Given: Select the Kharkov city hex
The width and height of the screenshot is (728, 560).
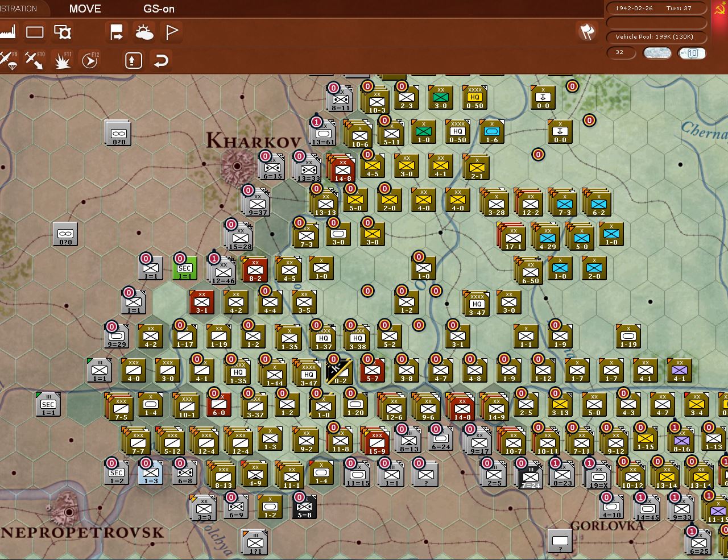Looking at the screenshot, I should coord(237,166).
